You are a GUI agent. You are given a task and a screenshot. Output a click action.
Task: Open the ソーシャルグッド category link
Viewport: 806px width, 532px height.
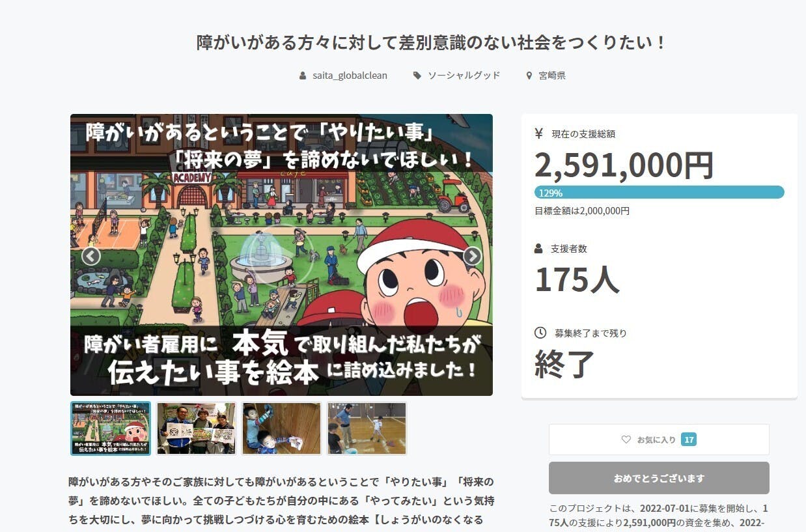pyautogui.click(x=464, y=76)
